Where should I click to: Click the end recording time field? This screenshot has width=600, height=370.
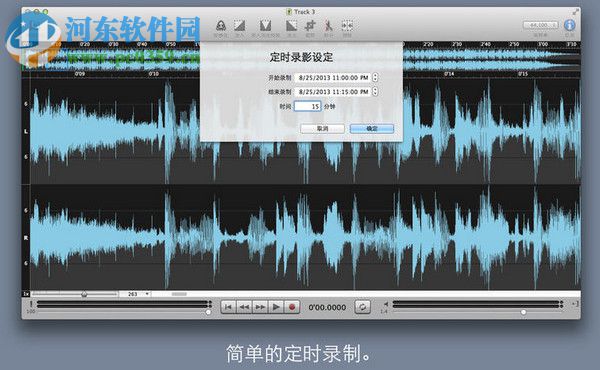pos(333,92)
